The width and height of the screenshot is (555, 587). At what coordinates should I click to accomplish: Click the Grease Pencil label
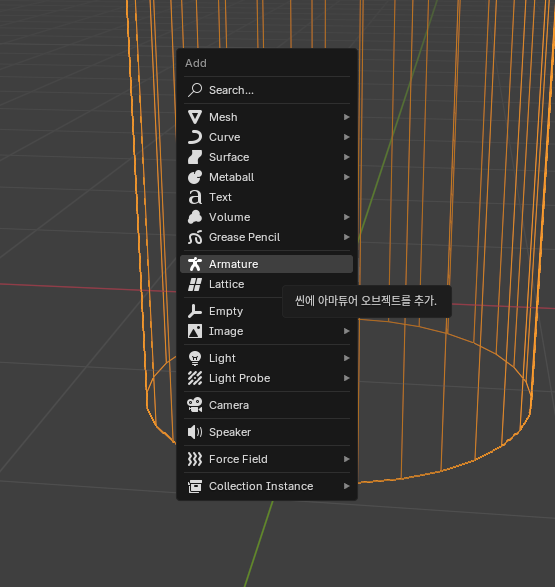[244, 237]
